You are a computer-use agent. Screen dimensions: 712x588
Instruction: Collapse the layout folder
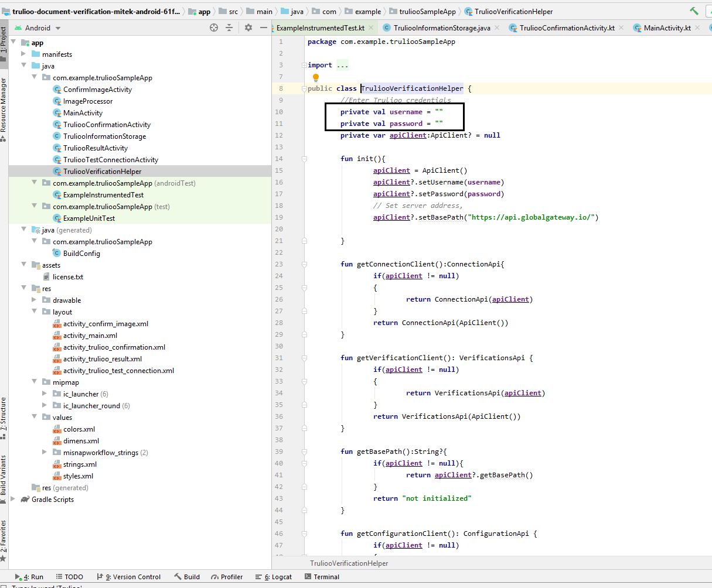(x=35, y=312)
